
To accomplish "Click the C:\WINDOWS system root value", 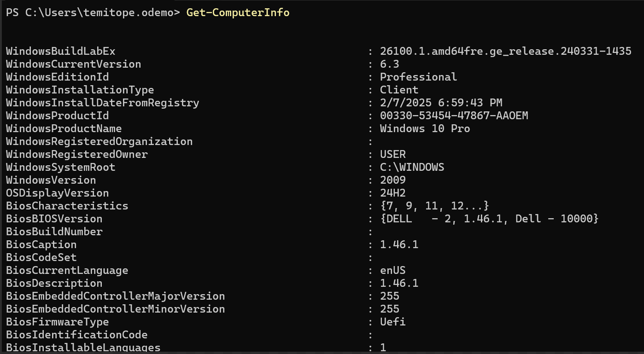I will (412, 167).
